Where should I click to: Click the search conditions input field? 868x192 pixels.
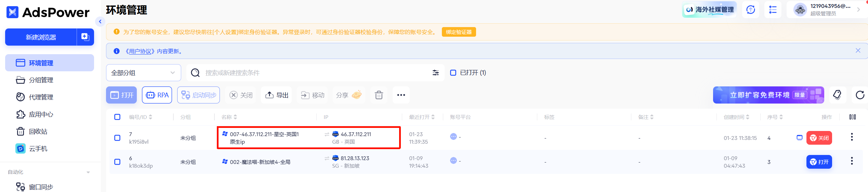(315, 73)
